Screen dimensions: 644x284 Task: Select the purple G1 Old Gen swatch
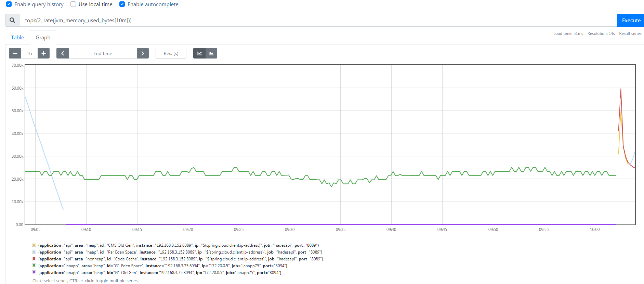pos(34,272)
